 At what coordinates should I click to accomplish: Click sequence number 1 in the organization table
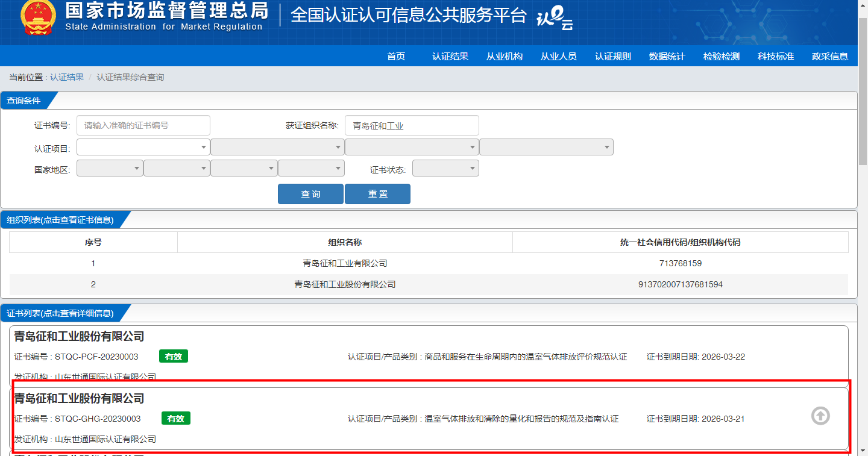(93, 263)
